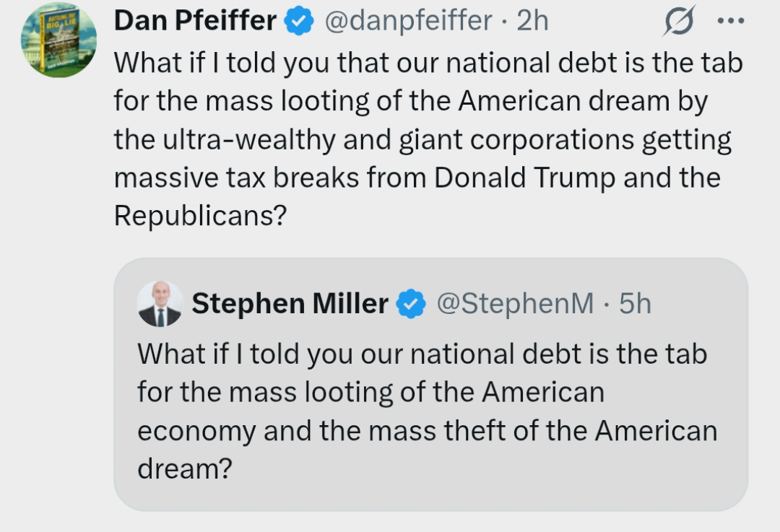Click the final word "dream?" in quoted tweet

(x=184, y=470)
